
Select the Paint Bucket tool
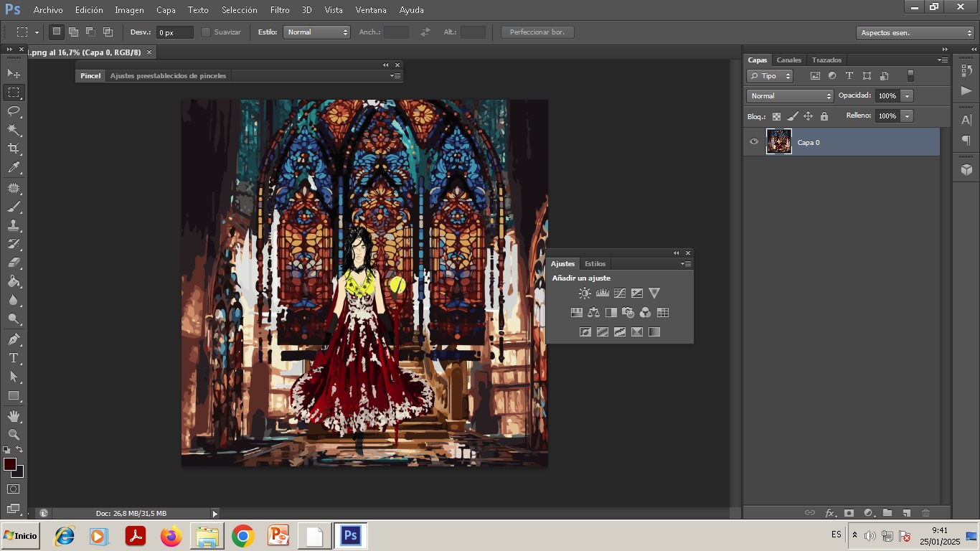coord(14,281)
